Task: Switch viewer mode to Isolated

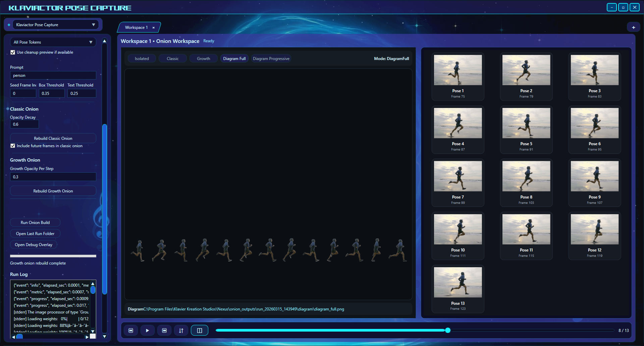Action: [142, 58]
